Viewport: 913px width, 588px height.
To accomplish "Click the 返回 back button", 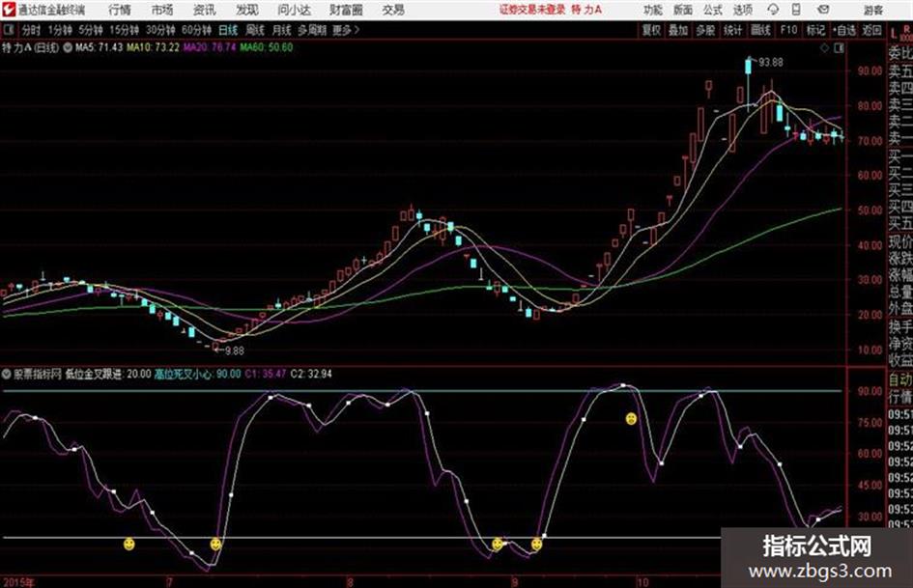I will [871, 30].
